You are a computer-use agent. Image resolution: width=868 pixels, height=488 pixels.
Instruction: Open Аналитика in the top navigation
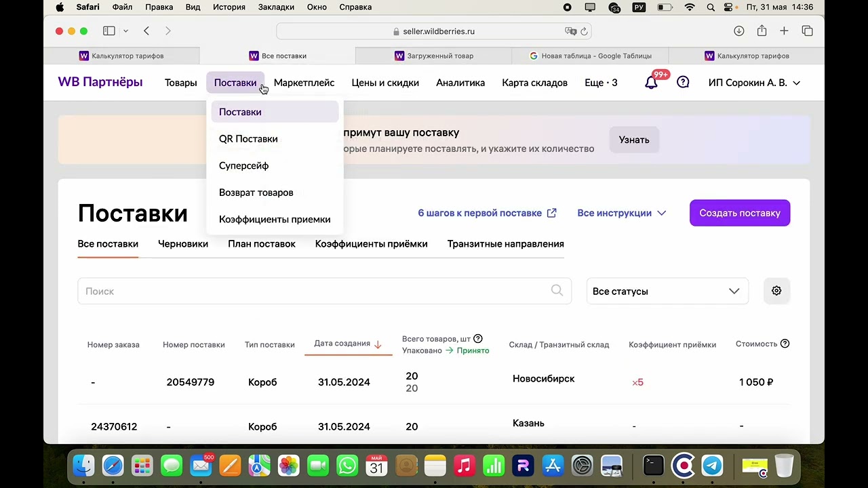[x=460, y=83]
